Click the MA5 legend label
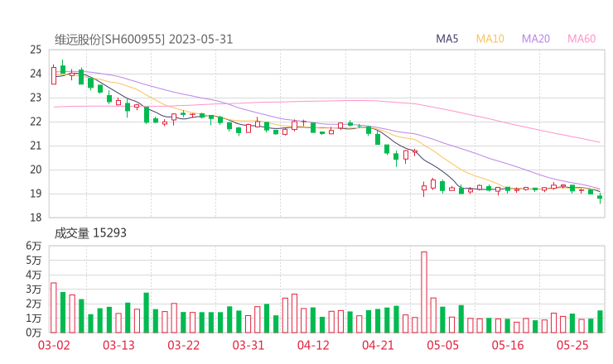The width and height of the screenshot is (613, 364). tap(446, 39)
